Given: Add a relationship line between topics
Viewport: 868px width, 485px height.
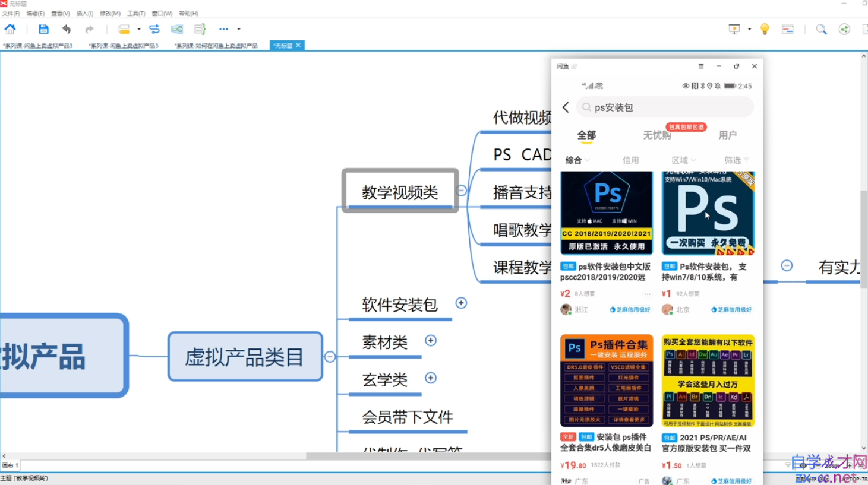Looking at the screenshot, I should [x=154, y=28].
